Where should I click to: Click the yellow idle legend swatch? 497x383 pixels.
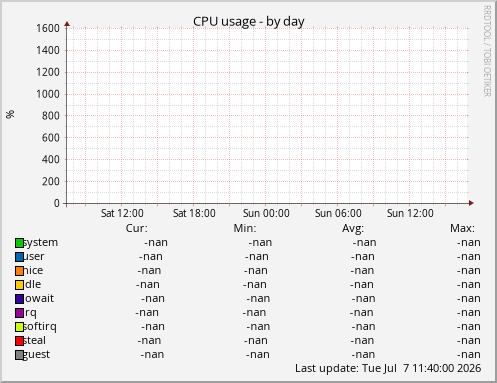pyautogui.click(x=19, y=285)
